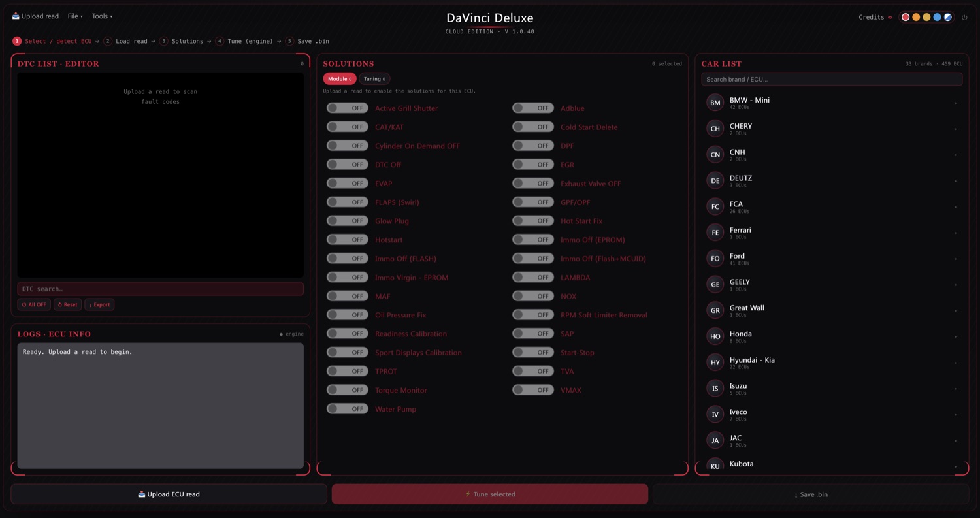Screen dimensions: 980x518
Task: Switch to the Tuning tab
Action: [374, 79]
